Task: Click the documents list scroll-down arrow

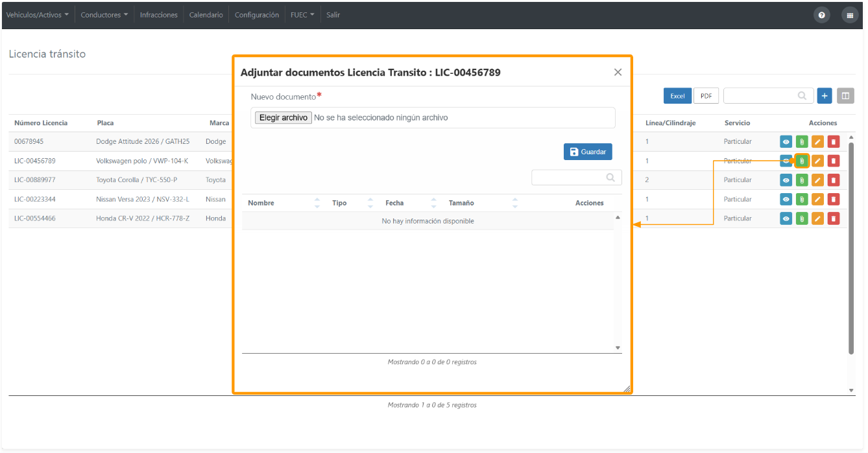Action: pyautogui.click(x=618, y=348)
